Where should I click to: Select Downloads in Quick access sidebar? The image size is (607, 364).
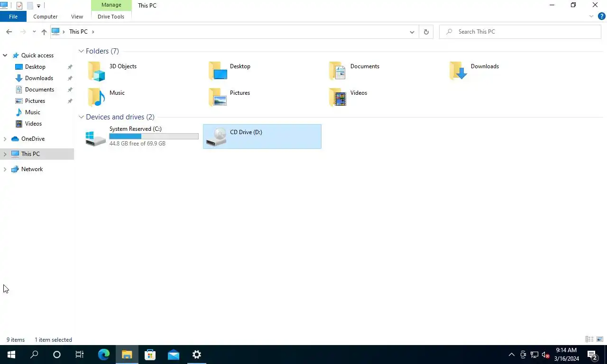[39, 78]
